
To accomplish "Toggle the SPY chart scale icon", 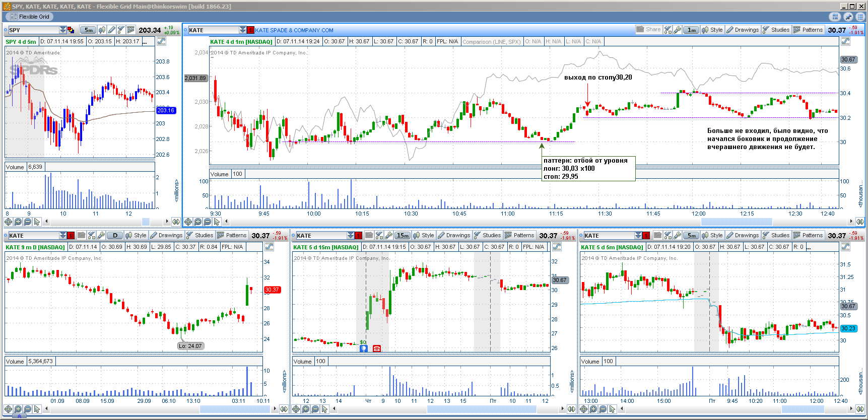I will click(x=161, y=41).
